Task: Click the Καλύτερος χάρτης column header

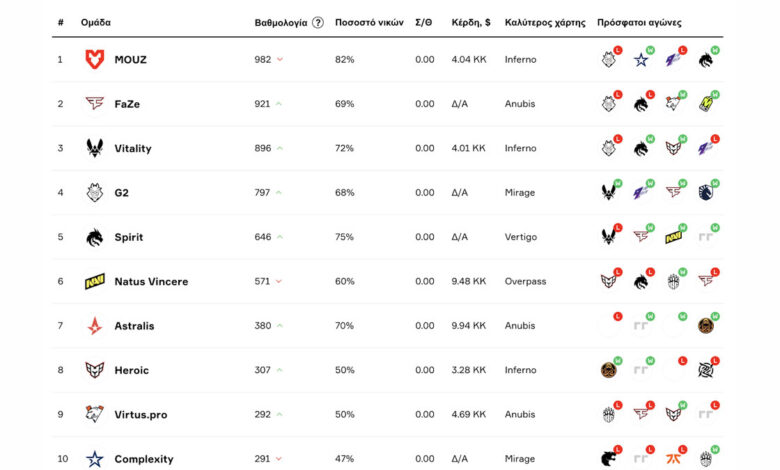Action: click(545, 22)
